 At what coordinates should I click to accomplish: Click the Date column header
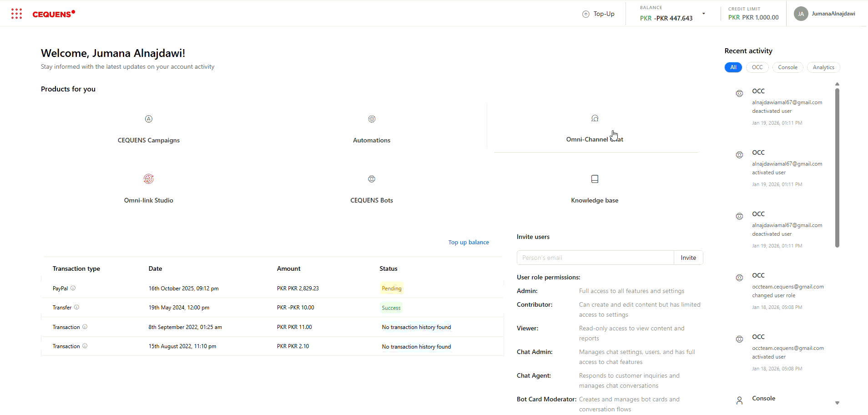coord(155,268)
